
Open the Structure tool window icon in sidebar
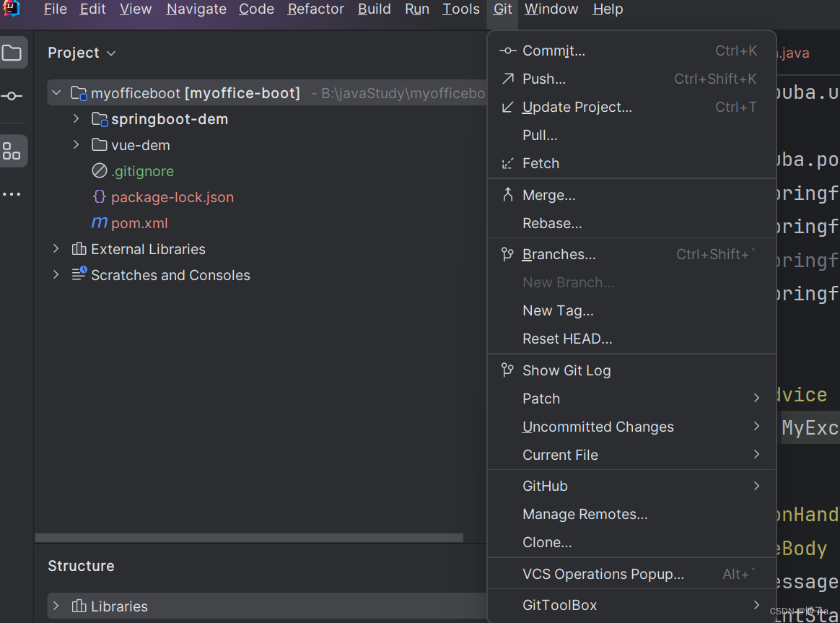pyautogui.click(x=12, y=151)
